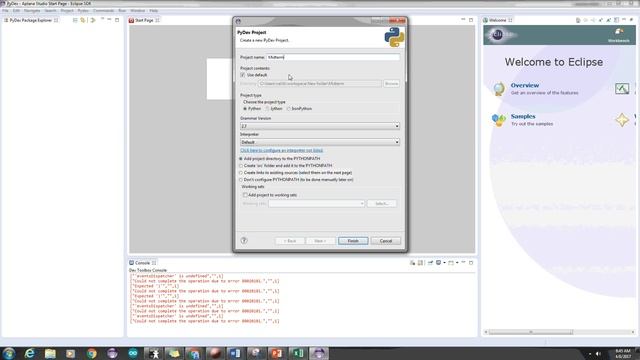Cancel the PyDev Project dialog
The image size is (640, 360).
(x=386, y=241)
